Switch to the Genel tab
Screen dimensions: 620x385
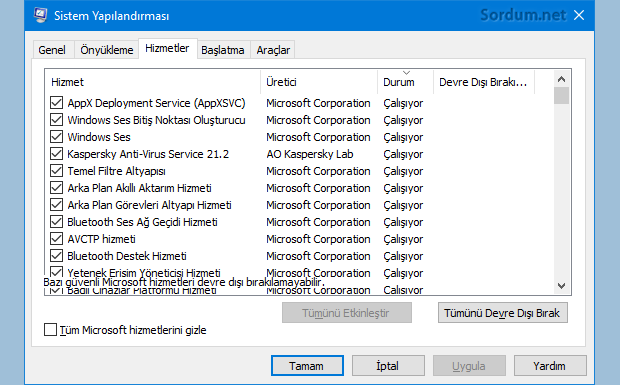pos(52,50)
